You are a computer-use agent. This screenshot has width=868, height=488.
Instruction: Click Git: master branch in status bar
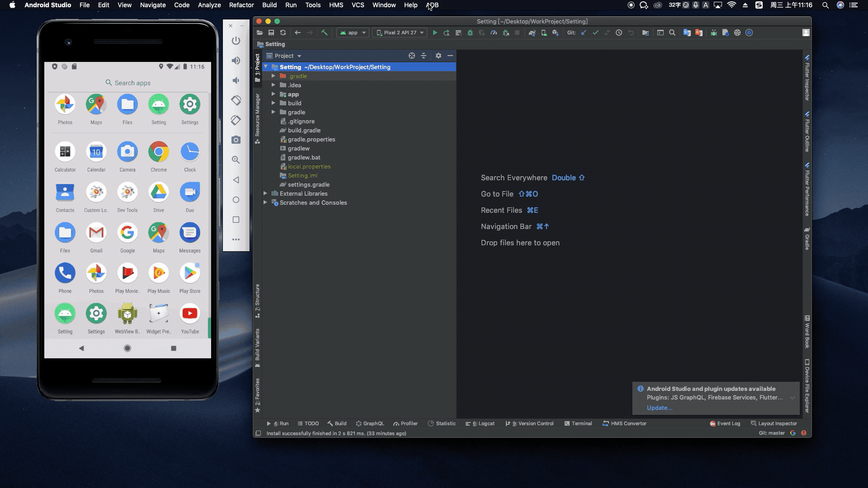coord(772,433)
